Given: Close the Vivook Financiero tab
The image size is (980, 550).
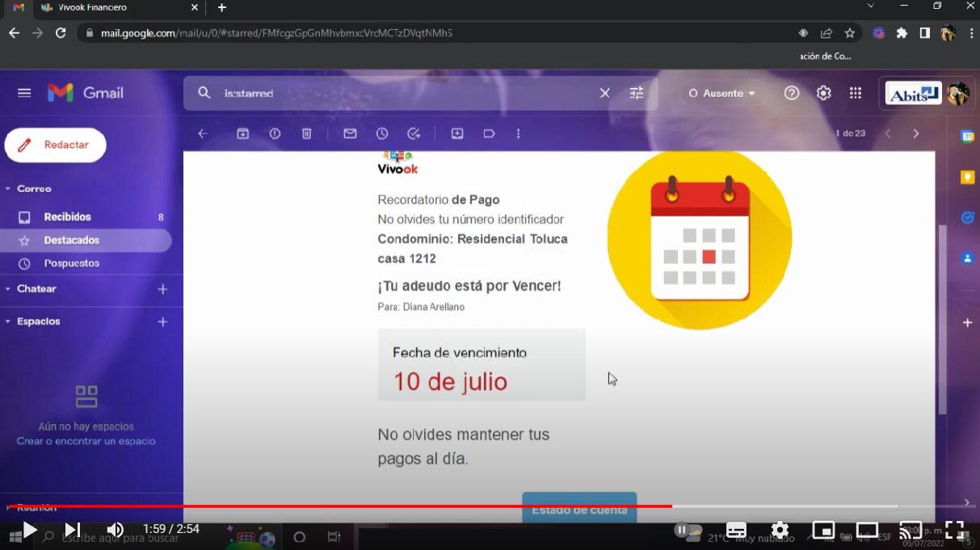Looking at the screenshot, I should pos(194,7).
